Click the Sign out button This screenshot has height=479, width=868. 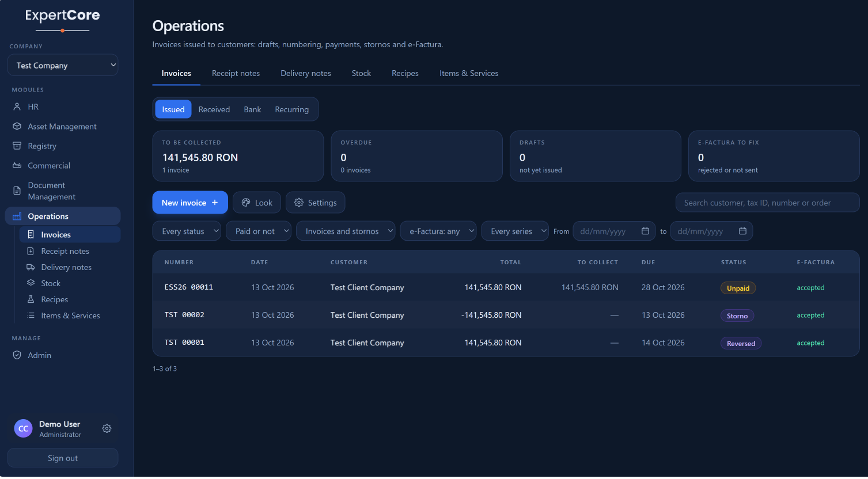click(x=63, y=458)
